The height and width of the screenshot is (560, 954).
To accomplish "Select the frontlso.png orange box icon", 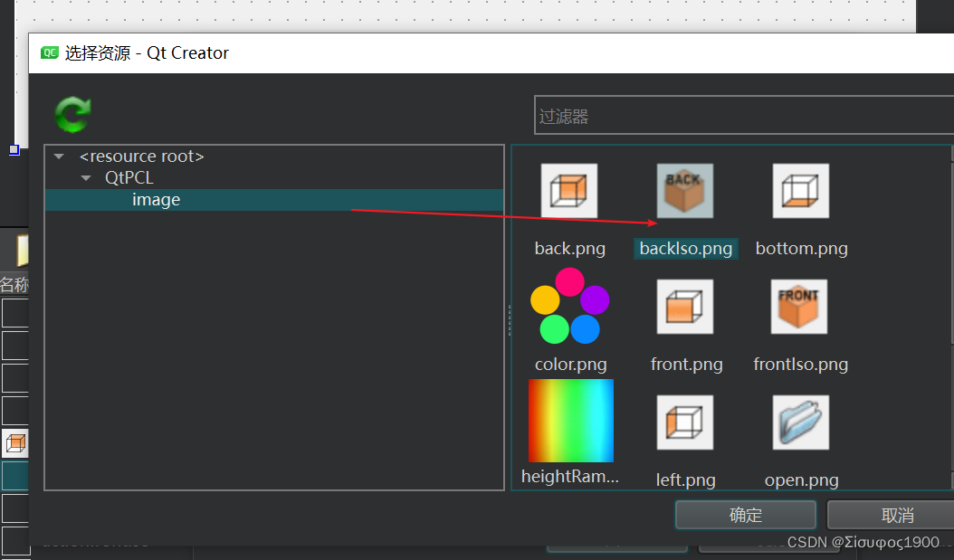I will (x=800, y=307).
